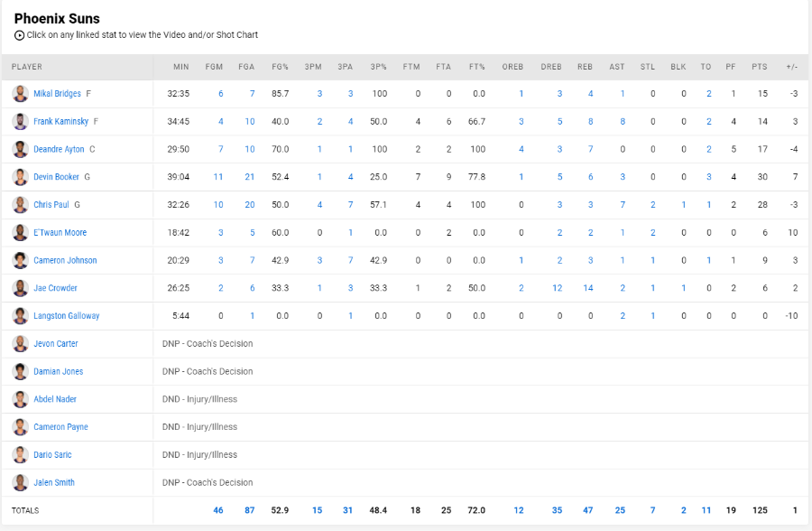Viewport: 812px width, 531px height.
Task: Select the Cameron Johnson name link
Action: 65,260
